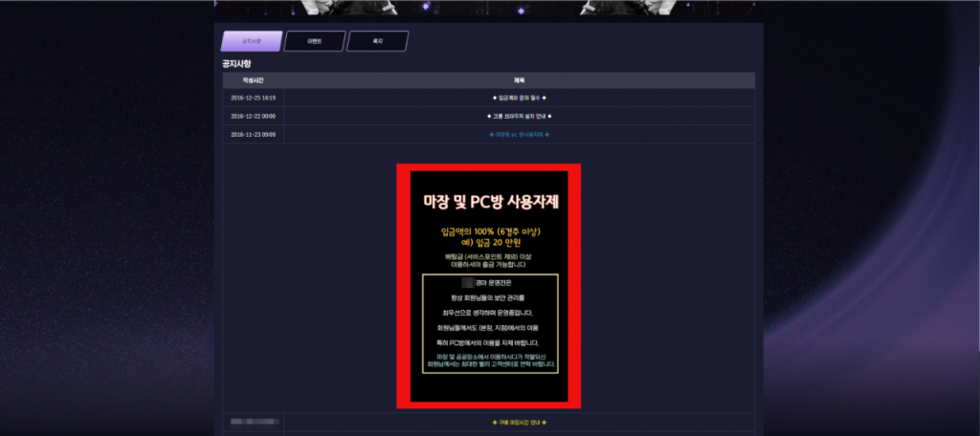The height and width of the screenshot is (436, 980).
Task: Click the red-bordered notice image
Action: 488,286
